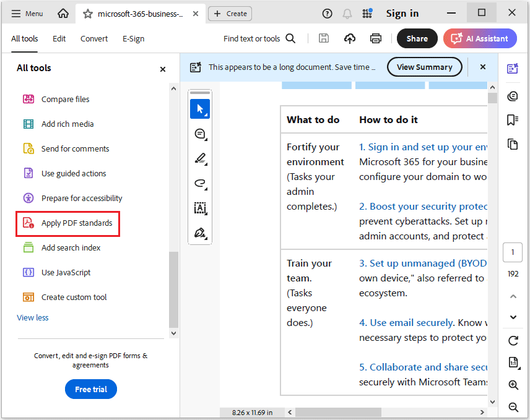The image size is (530, 420).
Task: Choose the Highlight pen tool
Action: pos(200,158)
